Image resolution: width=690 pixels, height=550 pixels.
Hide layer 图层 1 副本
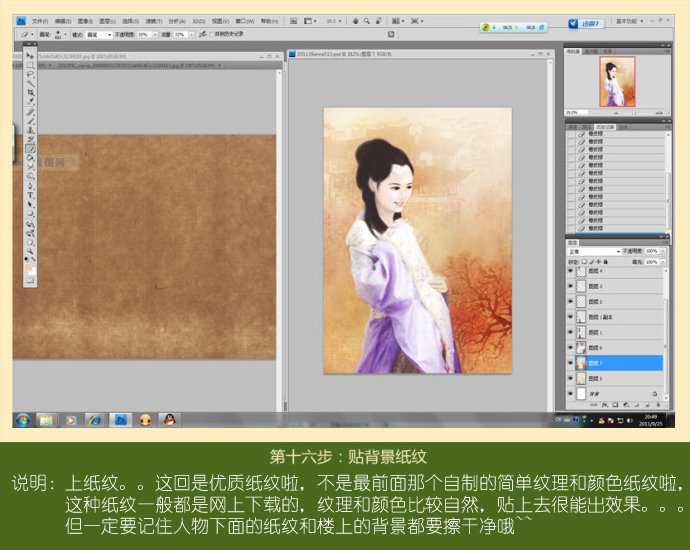570,316
